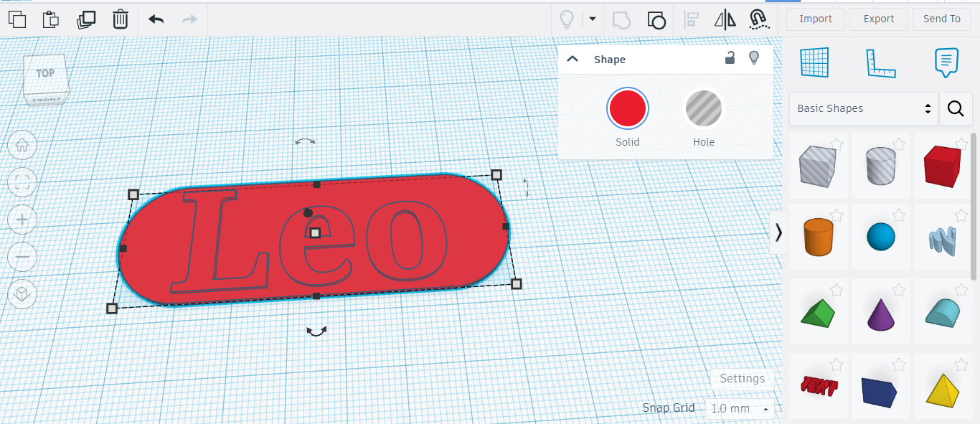The height and width of the screenshot is (424, 980).
Task: Click the Paste clipboard icon
Action: 51,19
